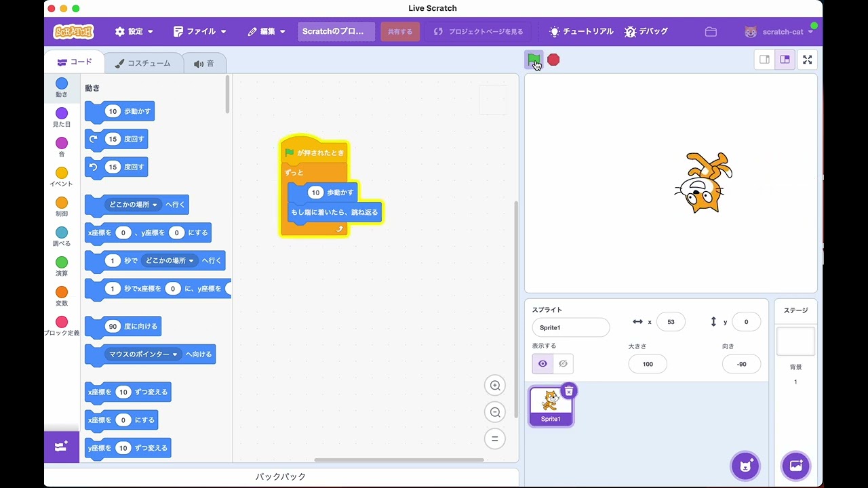
Task: Open the 編集 menu
Action: click(267, 32)
